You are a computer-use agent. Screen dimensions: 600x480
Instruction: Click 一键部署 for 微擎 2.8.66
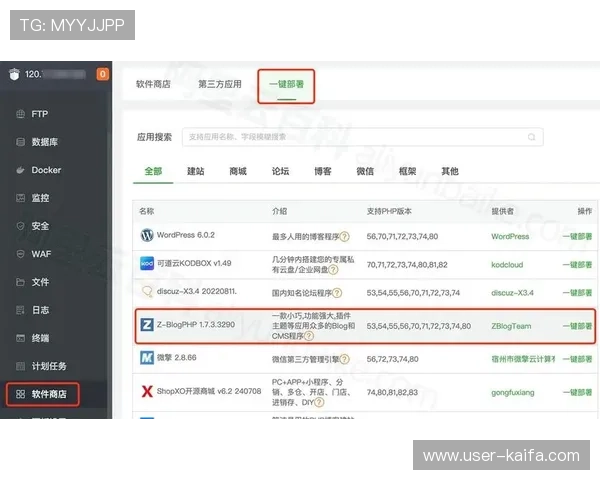(x=577, y=359)
